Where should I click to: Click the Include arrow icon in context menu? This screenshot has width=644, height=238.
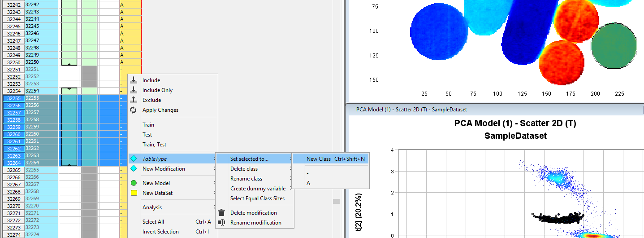tap(134, 80)
